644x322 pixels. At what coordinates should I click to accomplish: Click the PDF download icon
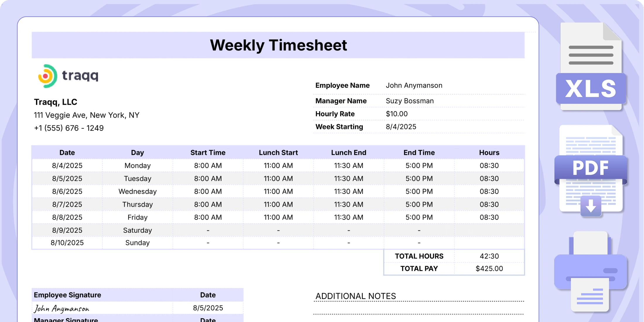click(591, 171)
